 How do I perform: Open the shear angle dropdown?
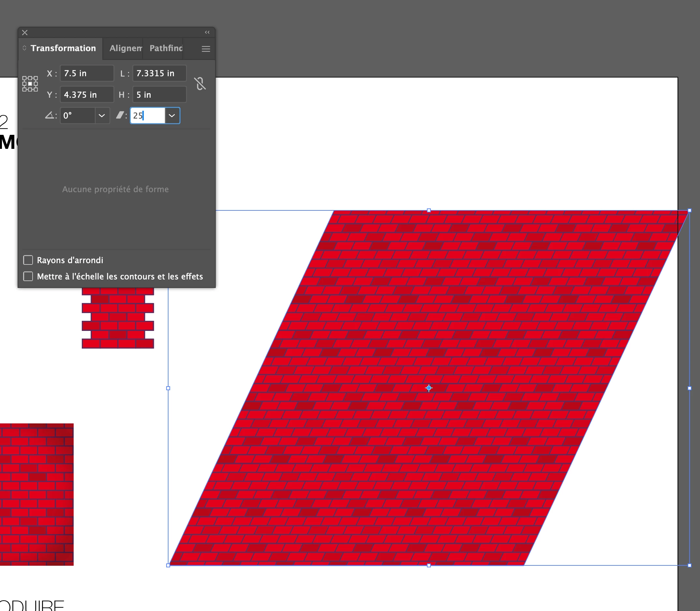(172, 116)
